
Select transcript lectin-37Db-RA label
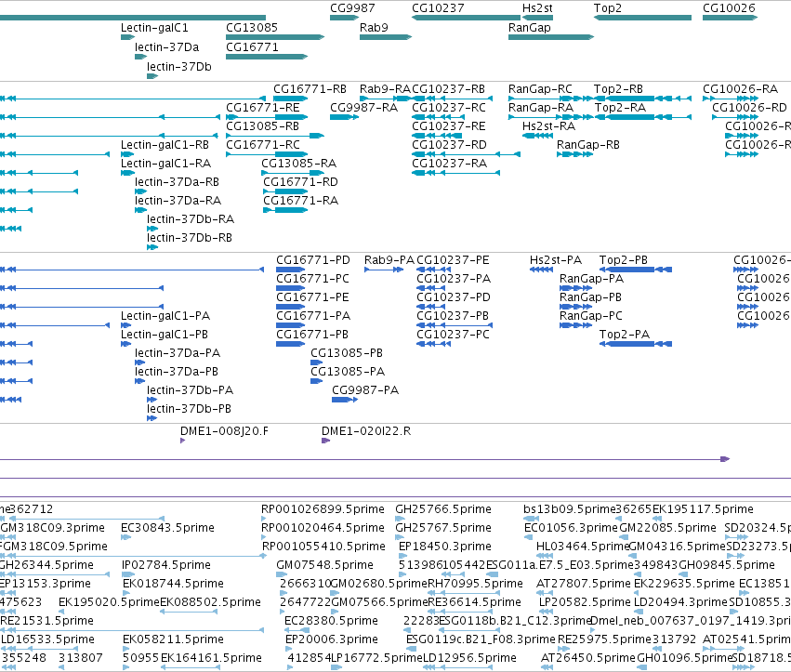(191, 219)
